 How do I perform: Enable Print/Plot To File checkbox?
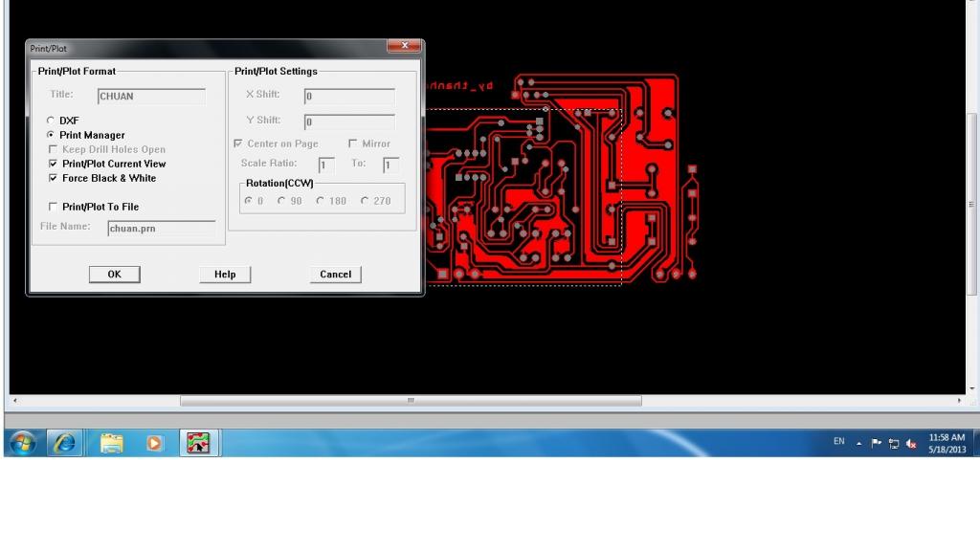click(54, 207)
